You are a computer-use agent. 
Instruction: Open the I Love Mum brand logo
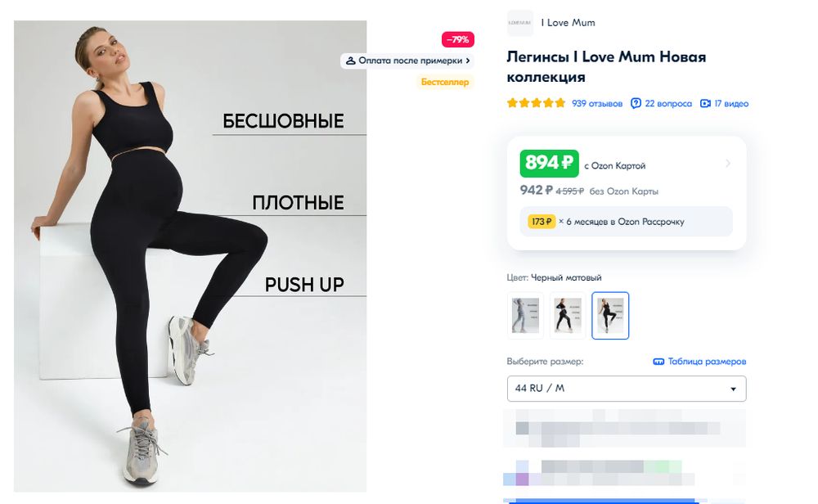[x=519, y=23]
